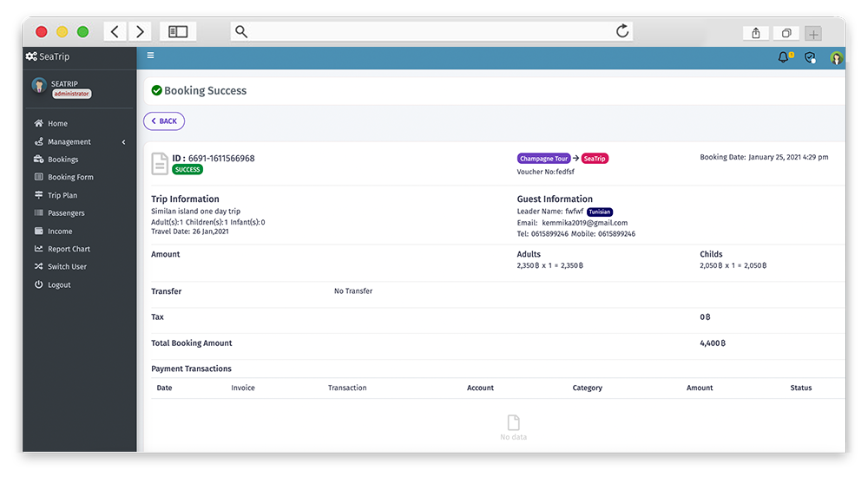
Task: Click the Champagne Tour tag
Action: pos(543,158)
